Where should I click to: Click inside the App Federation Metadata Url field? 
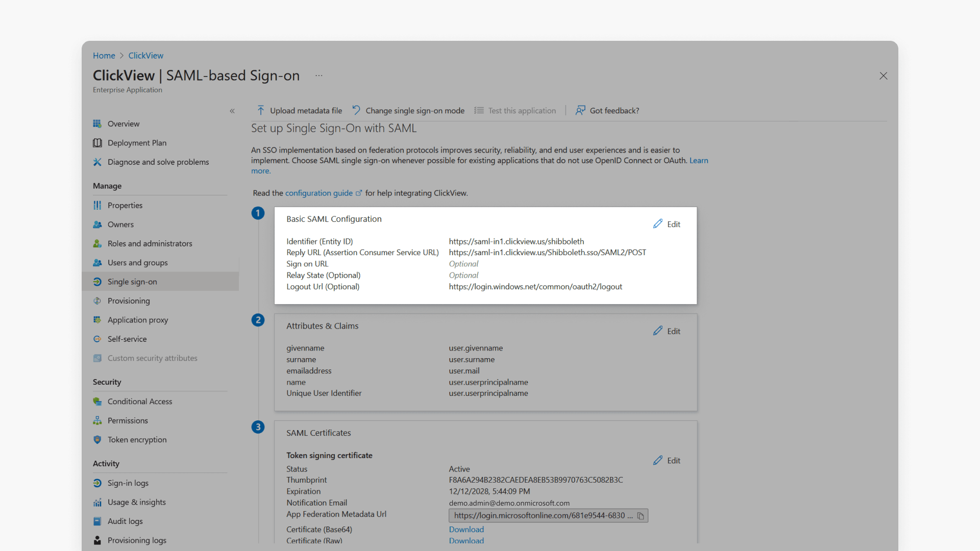(541, 516)
